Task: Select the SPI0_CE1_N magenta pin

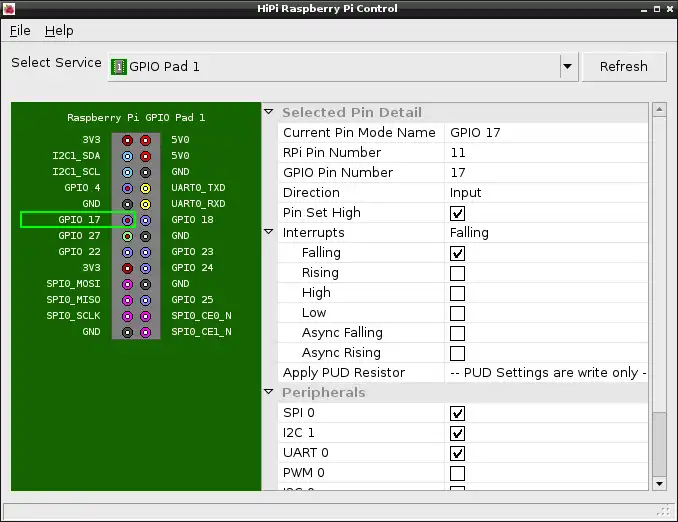Action: coord(146,332)
